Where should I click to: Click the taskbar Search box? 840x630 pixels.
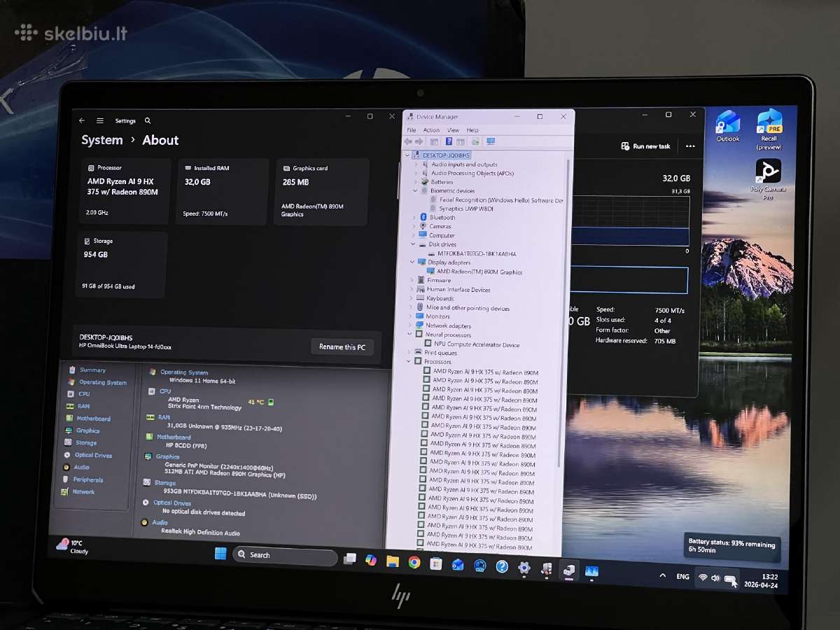coord(285,556)
